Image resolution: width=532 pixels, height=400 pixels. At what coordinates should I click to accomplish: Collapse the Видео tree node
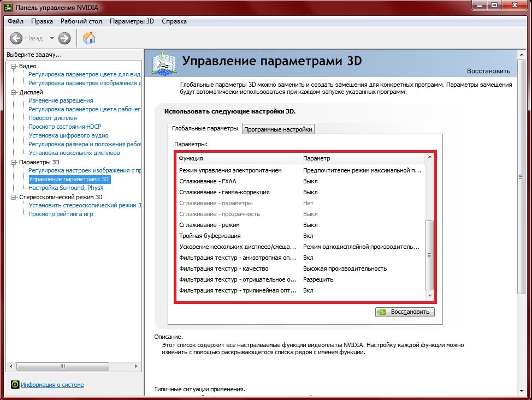point(13,66)
